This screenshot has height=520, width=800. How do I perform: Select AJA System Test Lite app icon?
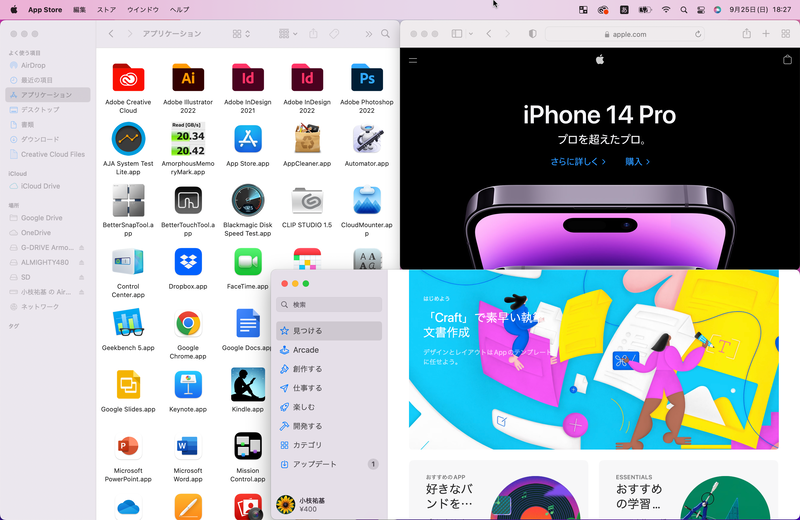click(x=128, y=138)
